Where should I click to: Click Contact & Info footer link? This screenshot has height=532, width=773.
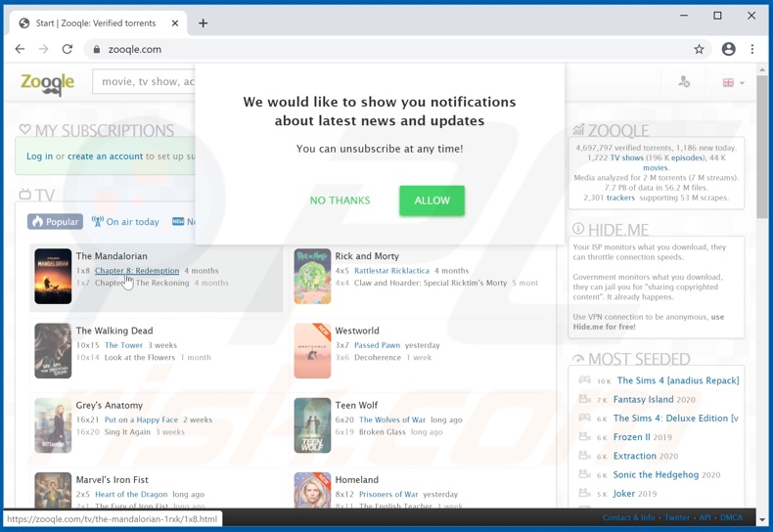629,517
